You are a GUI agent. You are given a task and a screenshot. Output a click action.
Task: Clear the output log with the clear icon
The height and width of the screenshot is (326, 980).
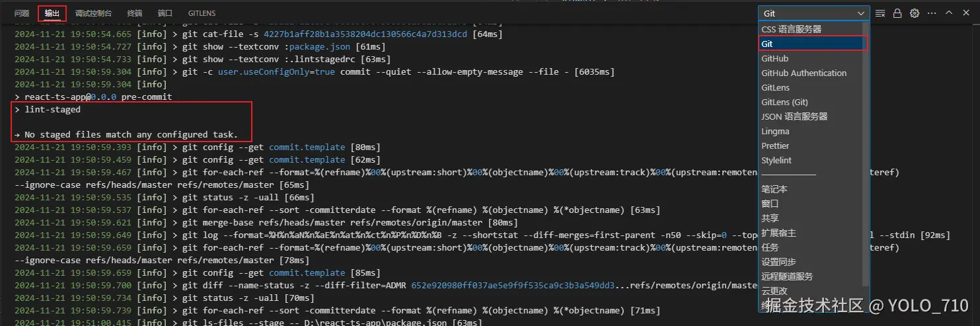(x=880, y=13)
